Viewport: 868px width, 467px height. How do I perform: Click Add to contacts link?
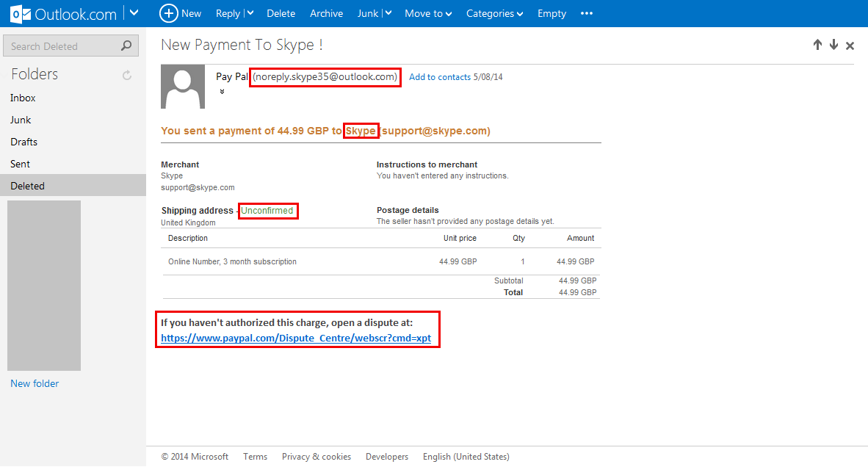440,77
